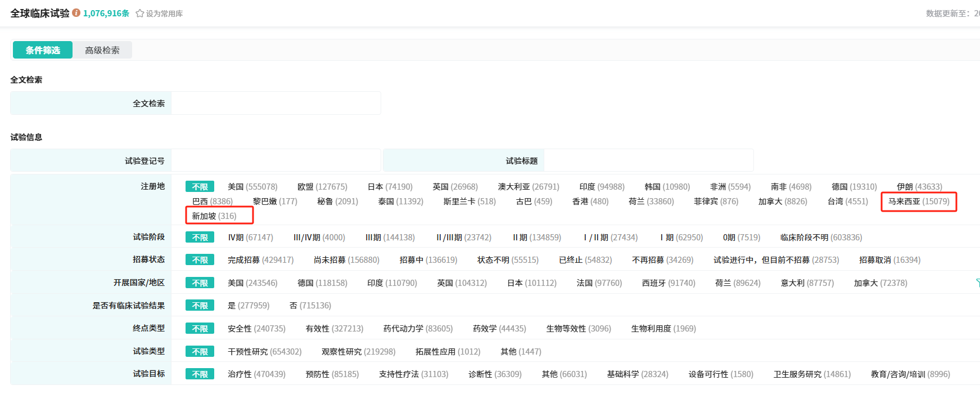Select 加拿大 (8826) registration filter
This screenshot has width=980, height=394.
click(x=783, y=202)
